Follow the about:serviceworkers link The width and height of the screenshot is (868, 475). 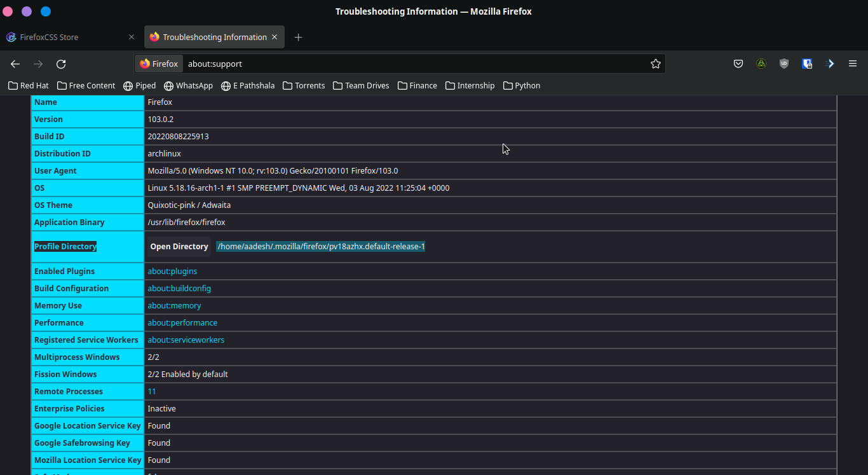(x=186, y=340)
